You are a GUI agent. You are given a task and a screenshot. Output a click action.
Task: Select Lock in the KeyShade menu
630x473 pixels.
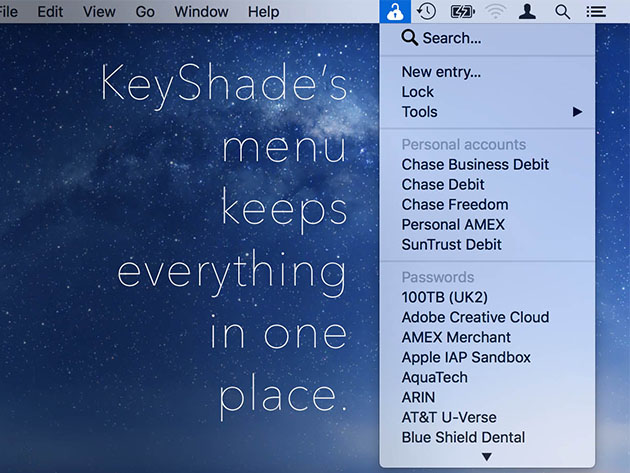487,92
